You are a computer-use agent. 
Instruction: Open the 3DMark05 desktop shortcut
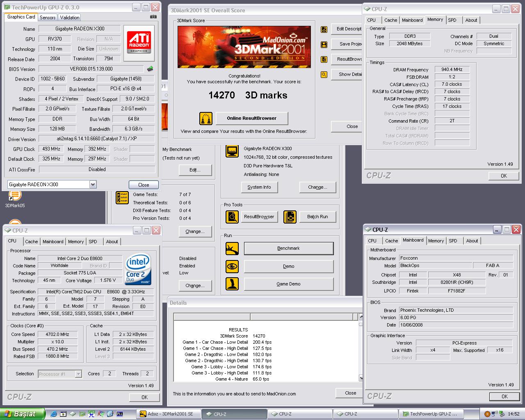pos(15,199)
